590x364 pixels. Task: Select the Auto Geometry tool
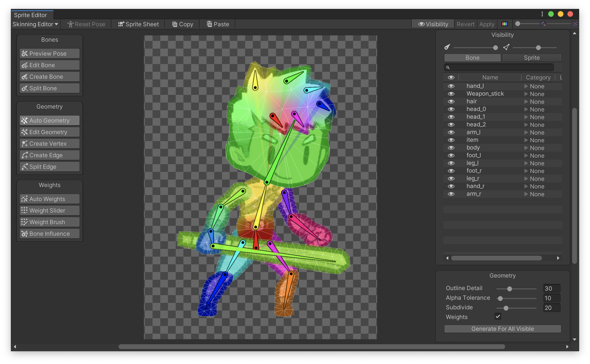(x=49, y=120)
